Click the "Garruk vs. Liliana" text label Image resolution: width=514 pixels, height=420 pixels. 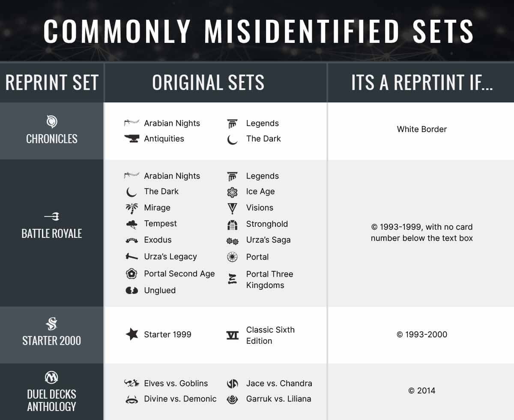click(278, 399)
